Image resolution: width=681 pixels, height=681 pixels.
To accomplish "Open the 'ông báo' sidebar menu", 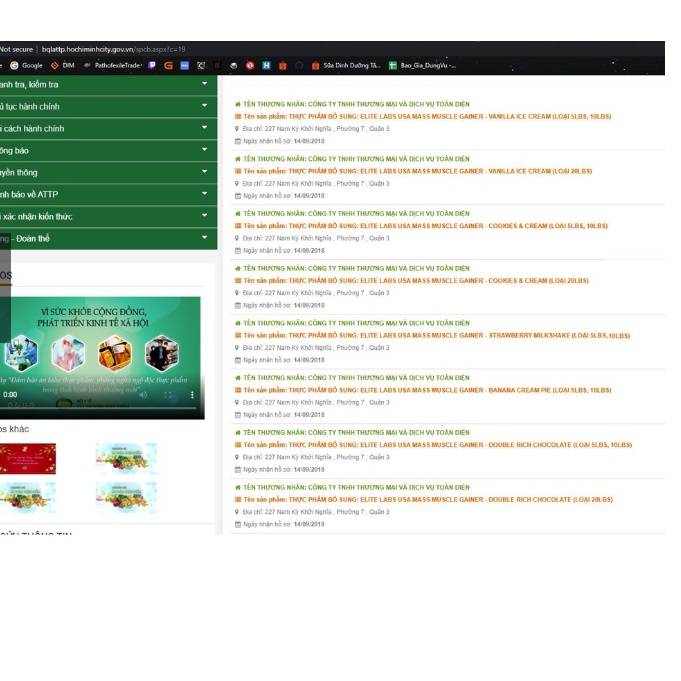I will [x=109, y=151].
